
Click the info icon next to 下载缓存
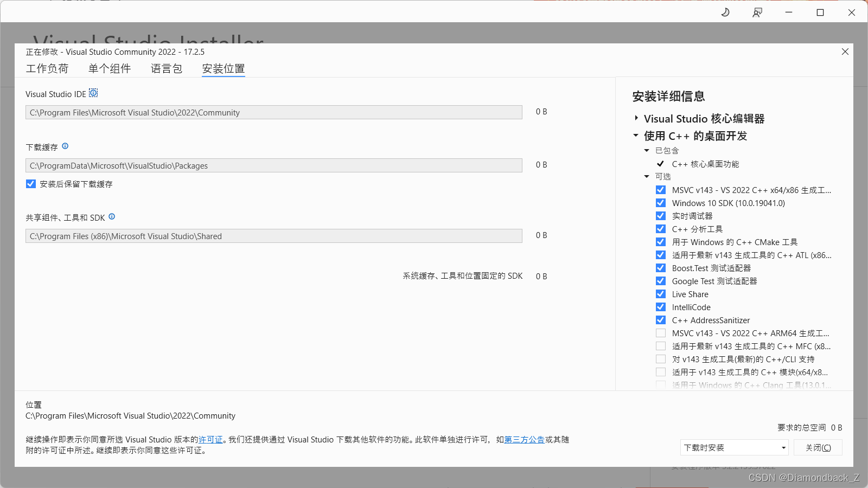pos(65,146)
